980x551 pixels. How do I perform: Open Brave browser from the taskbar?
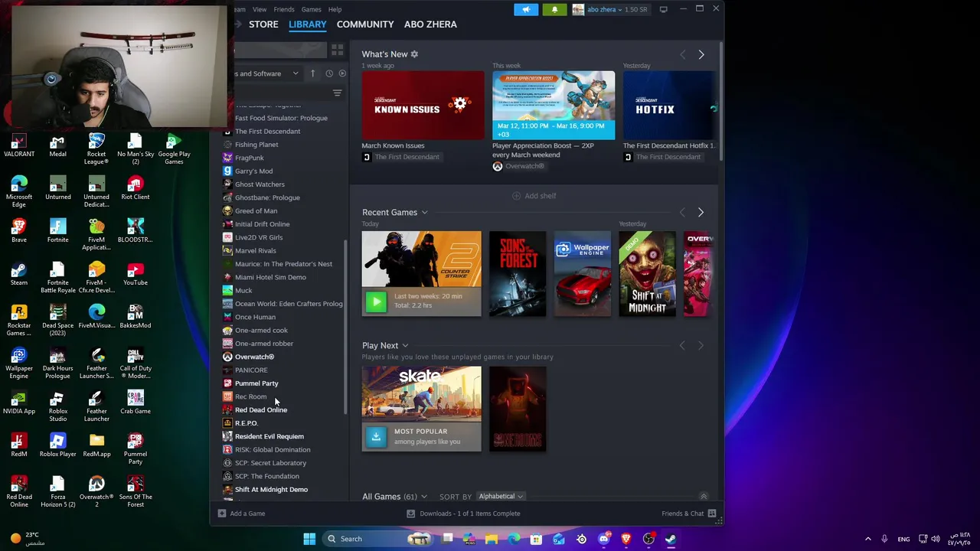tap(626, 539)
